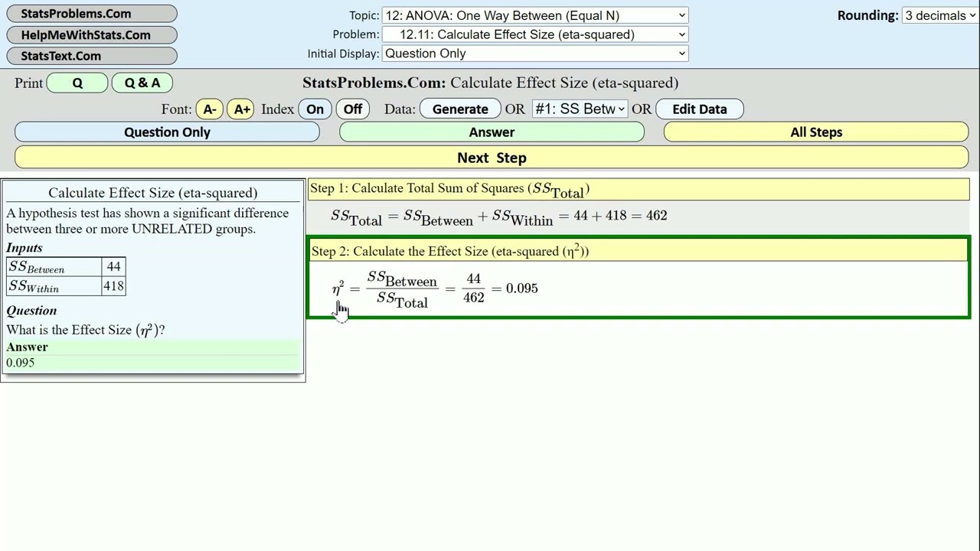Viewport: 980px width, 551px height.
Task: Open the Rounding decimals dropdown
Action: (x=939, y=15)
